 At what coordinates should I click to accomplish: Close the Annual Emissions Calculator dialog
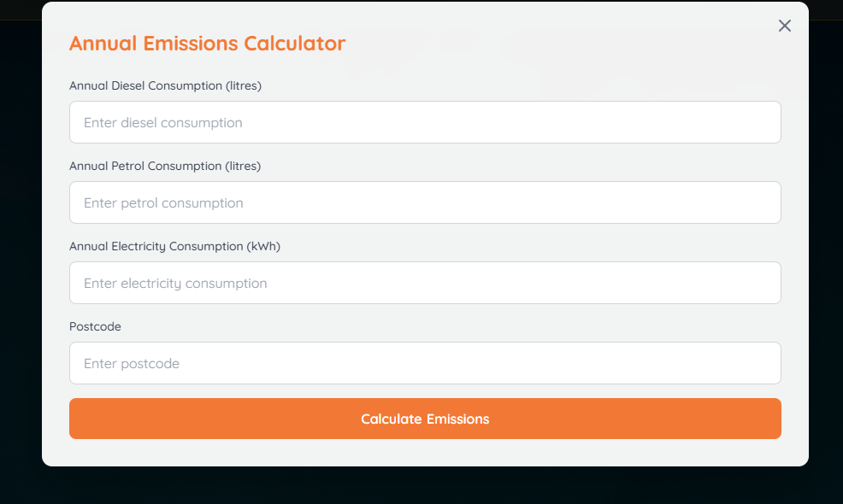(x=785, y=26)
